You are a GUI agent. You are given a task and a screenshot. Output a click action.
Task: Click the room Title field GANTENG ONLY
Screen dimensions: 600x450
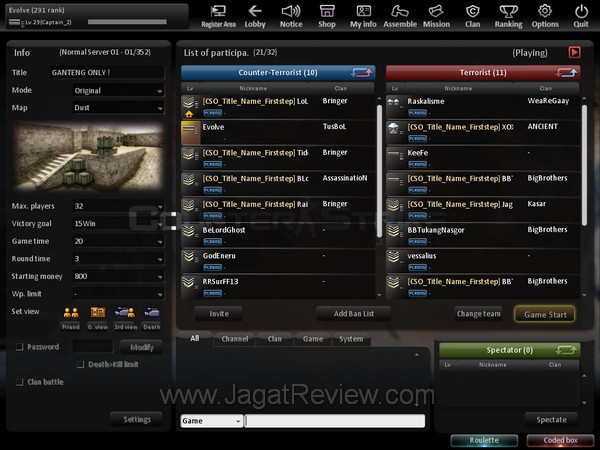107,72
